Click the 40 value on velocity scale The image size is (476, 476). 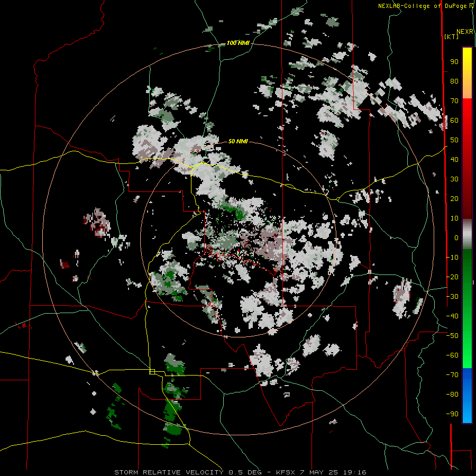point(454,159)
